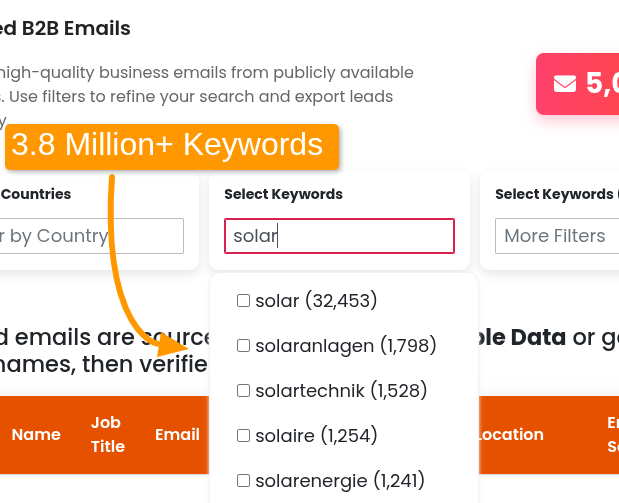Image resolution: width=619 pixels, height=503 pixels.
Task: Select the Email column header
Action: tap(177, 435)
